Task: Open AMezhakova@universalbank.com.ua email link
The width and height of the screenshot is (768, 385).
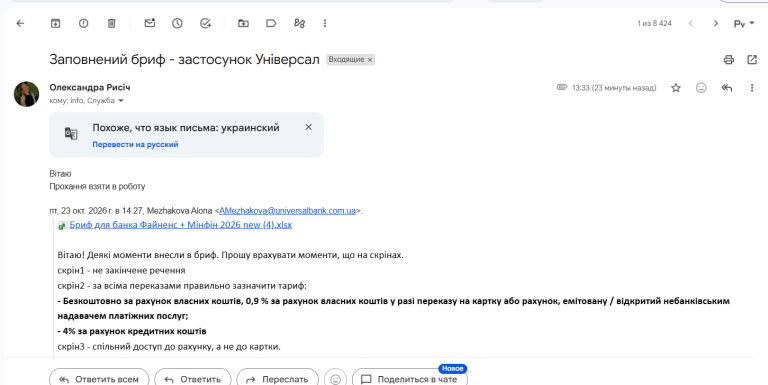Action: 288,211
